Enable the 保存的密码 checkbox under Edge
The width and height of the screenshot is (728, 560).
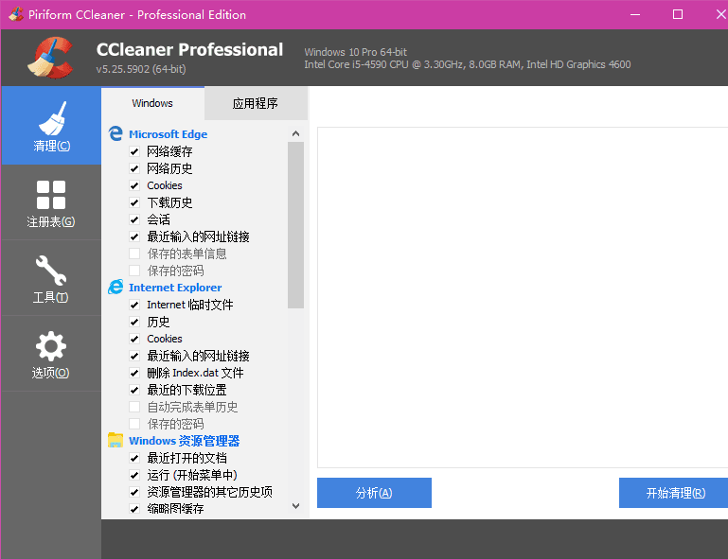(134, 271)
